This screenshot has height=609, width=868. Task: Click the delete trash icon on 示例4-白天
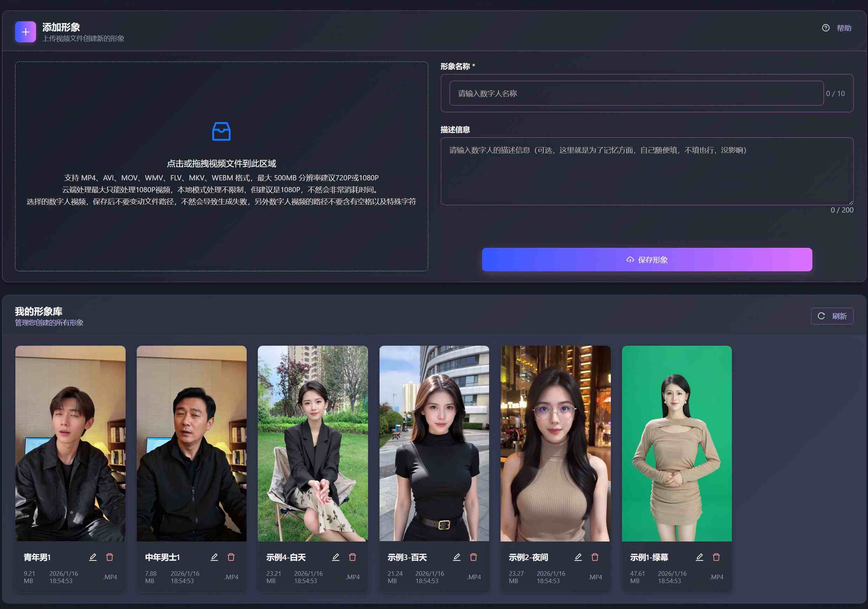point(352,557)
